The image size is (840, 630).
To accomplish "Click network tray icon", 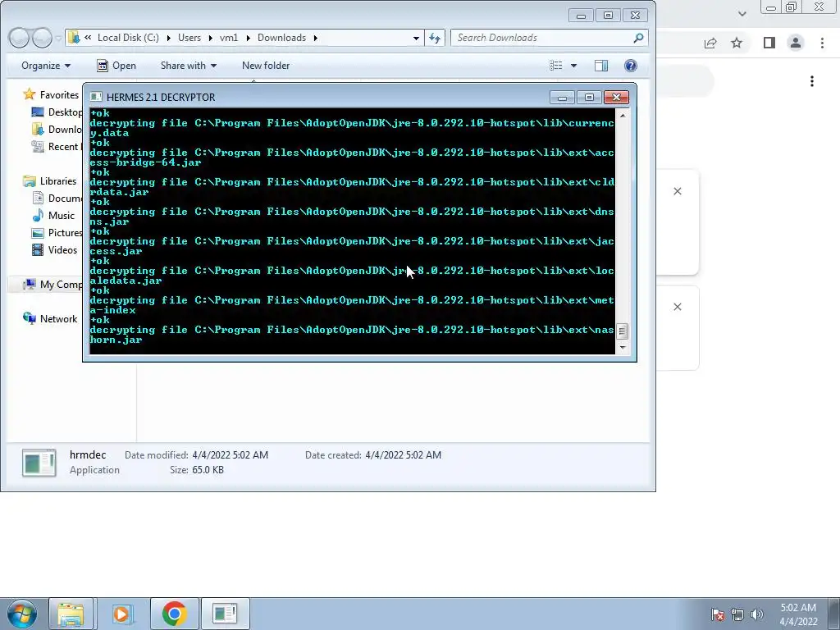I will (x=737, y=614).
